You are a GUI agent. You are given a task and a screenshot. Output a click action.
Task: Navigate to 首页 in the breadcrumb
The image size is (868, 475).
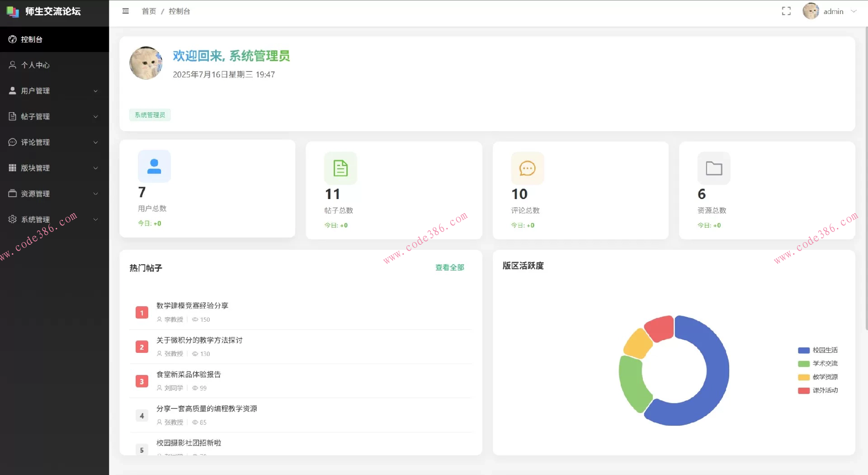click(x=149, y=11)
